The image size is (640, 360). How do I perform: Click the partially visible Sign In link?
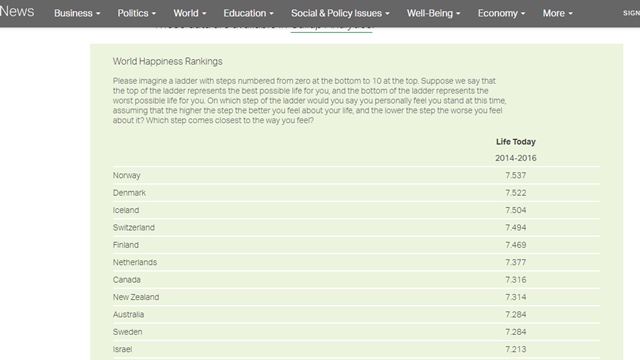[631, 13]
